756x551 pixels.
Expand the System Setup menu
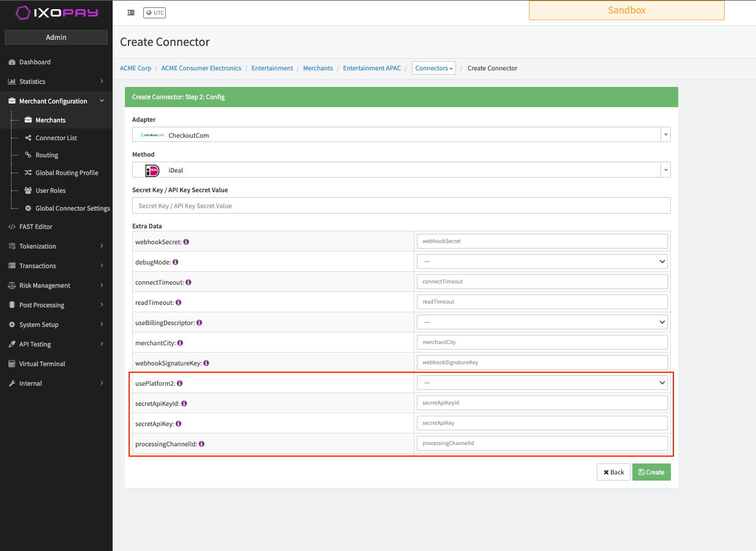point(56,324)
